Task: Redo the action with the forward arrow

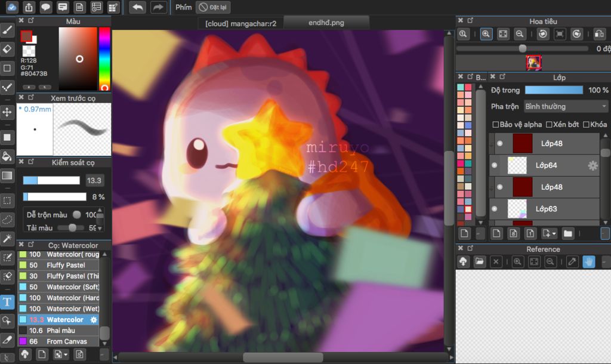Action: tap(158, 7)
